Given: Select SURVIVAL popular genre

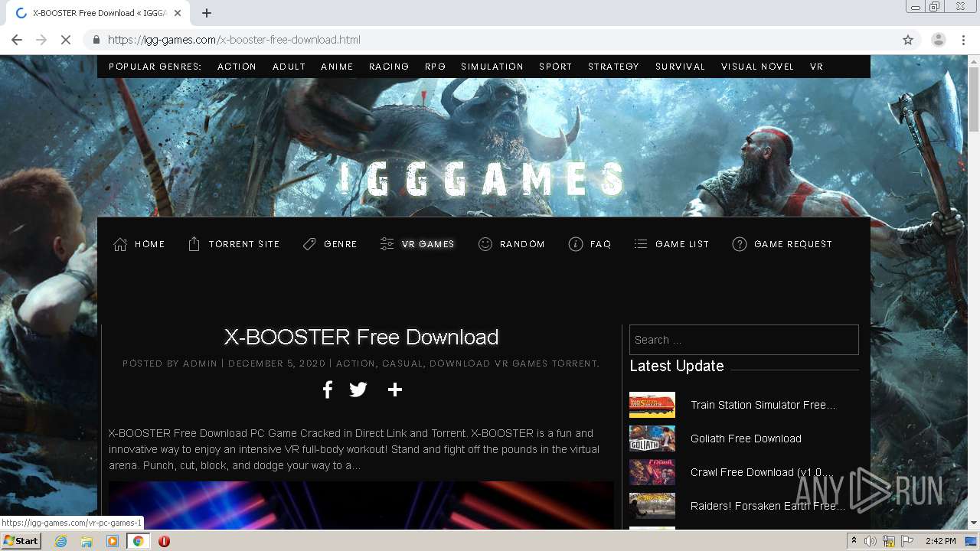Looking at the screenshot, I should pos(680,67).
